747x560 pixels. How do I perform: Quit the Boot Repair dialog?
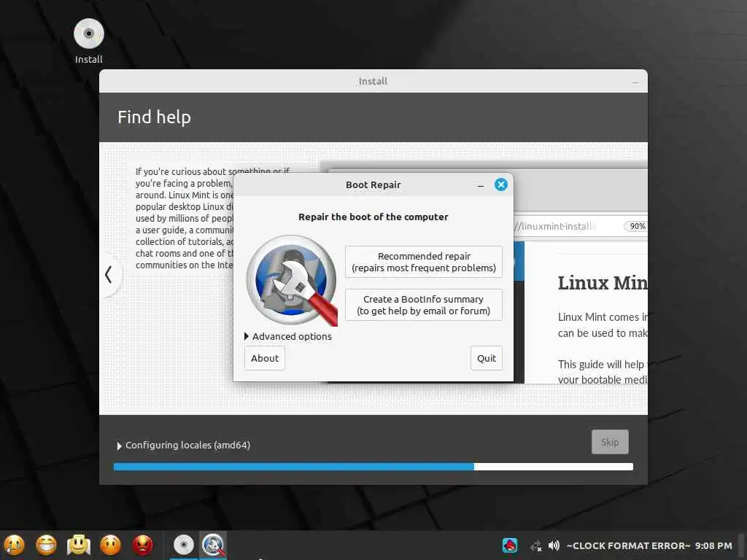point(487,358)
